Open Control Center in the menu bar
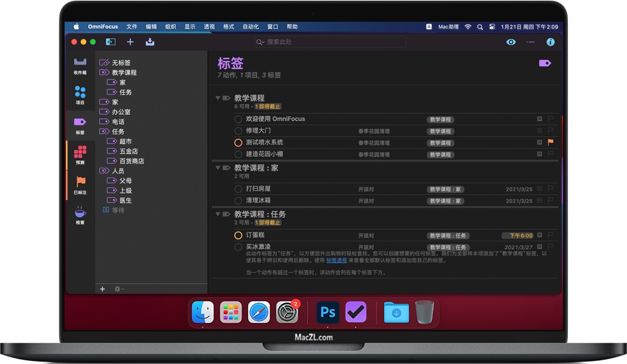This screenshot has height=364, width=627. (x=492, y=27)
